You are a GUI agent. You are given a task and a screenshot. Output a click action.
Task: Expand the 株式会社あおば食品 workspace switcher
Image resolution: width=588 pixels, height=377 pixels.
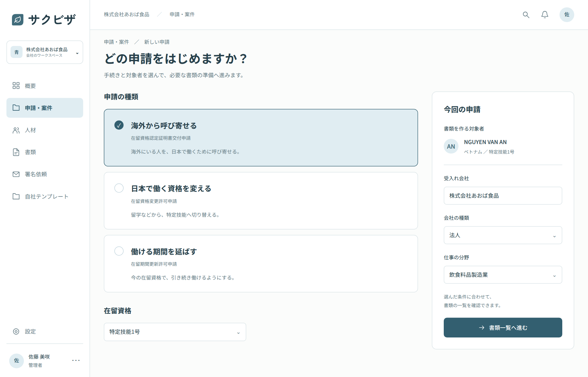point(45,52)
